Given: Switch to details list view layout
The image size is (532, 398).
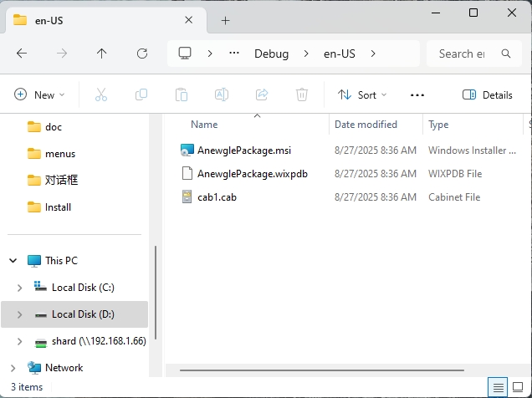Looking at the screenshot, I should point(498,387).
